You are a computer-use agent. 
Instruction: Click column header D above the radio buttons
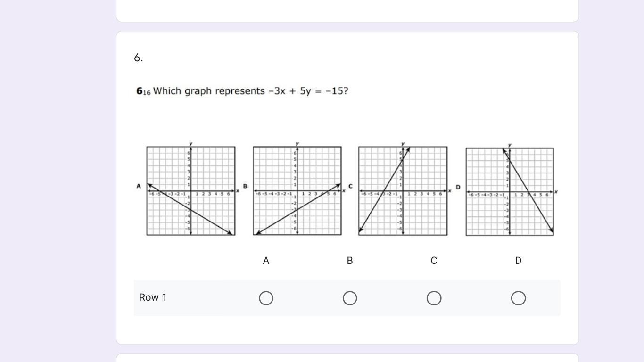coord(518,261)
